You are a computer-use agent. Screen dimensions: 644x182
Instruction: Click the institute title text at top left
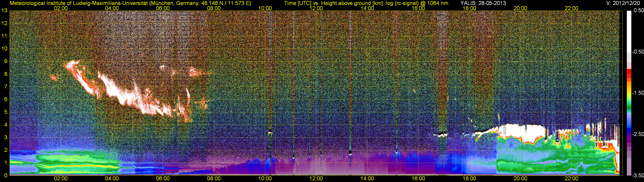131,3
